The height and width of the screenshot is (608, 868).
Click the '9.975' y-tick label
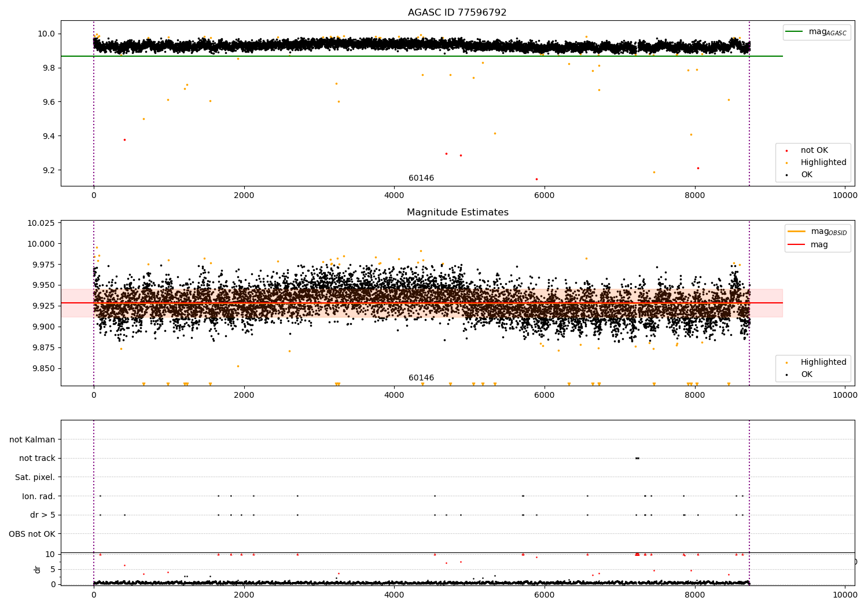[x=43, y=265]
